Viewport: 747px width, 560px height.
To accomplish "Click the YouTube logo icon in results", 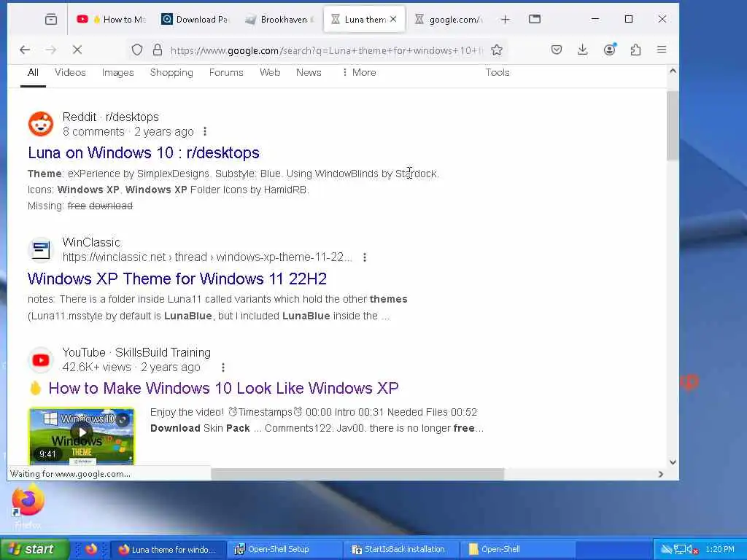I will coord(41,360).
